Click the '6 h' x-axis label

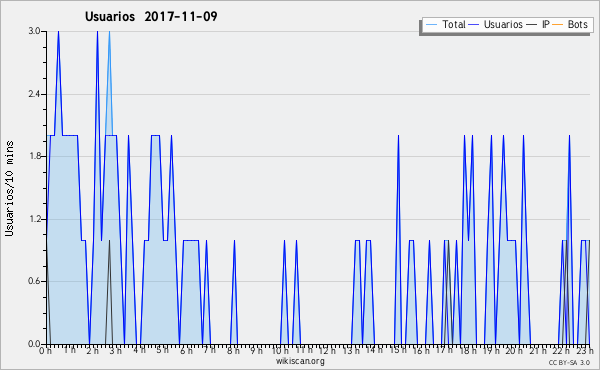point(186,350)
